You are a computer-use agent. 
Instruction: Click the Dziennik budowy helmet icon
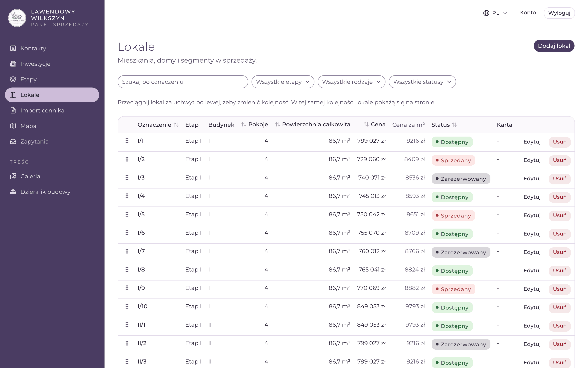(13, 192)
